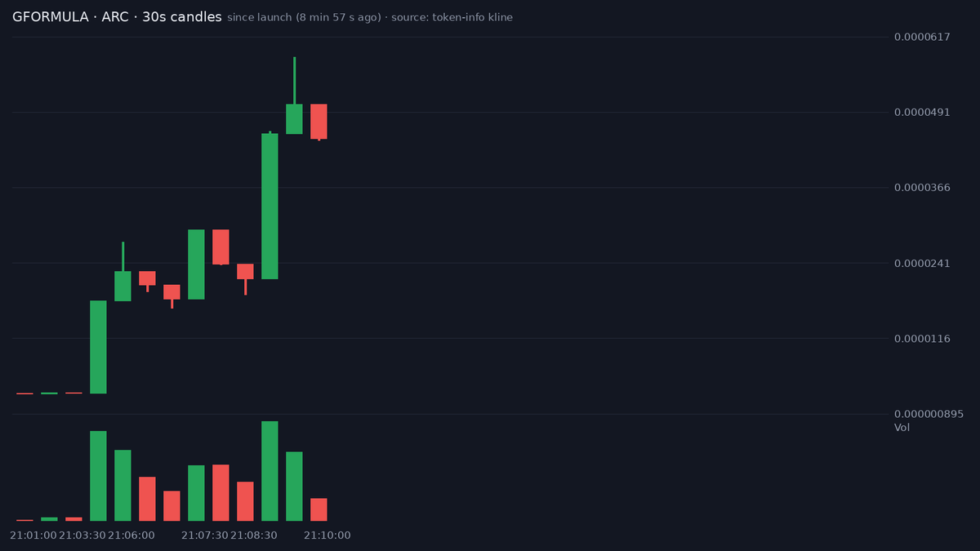Select the tiny red first candle at 21:01:00
Image resolution: width=980 pixels, height=551 pixels.
pos(24,393)
